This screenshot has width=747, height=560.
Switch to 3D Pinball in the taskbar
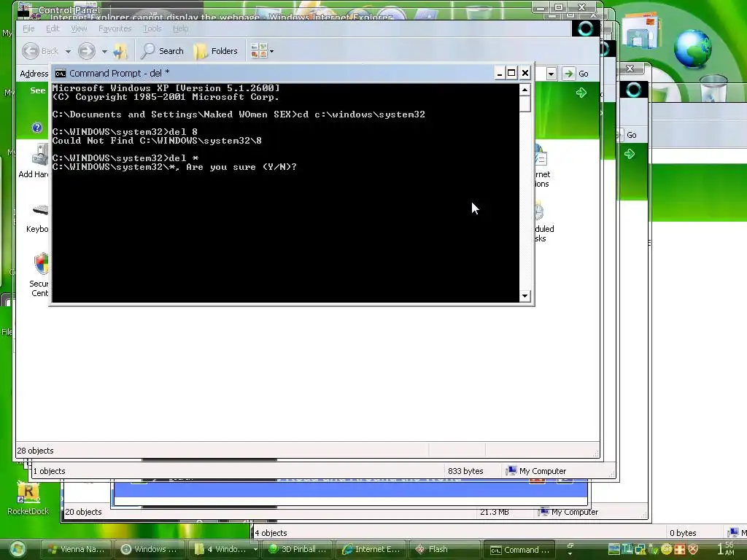click(298, 550)
